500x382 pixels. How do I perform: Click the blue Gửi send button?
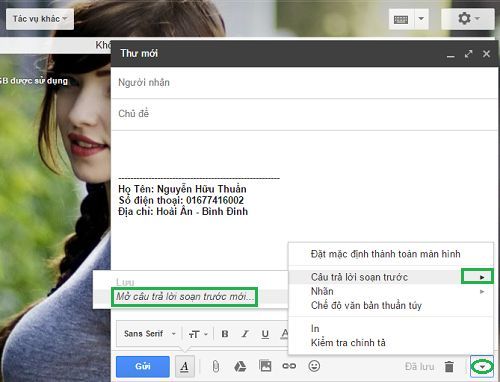pyautogui.click(x=143, y=366)
